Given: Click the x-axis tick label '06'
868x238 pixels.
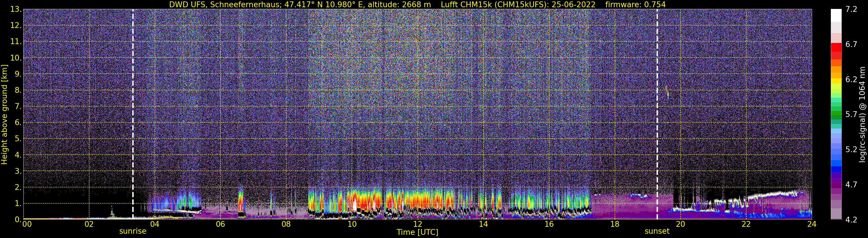Looking at the screenshot, I should click(220, 224).
